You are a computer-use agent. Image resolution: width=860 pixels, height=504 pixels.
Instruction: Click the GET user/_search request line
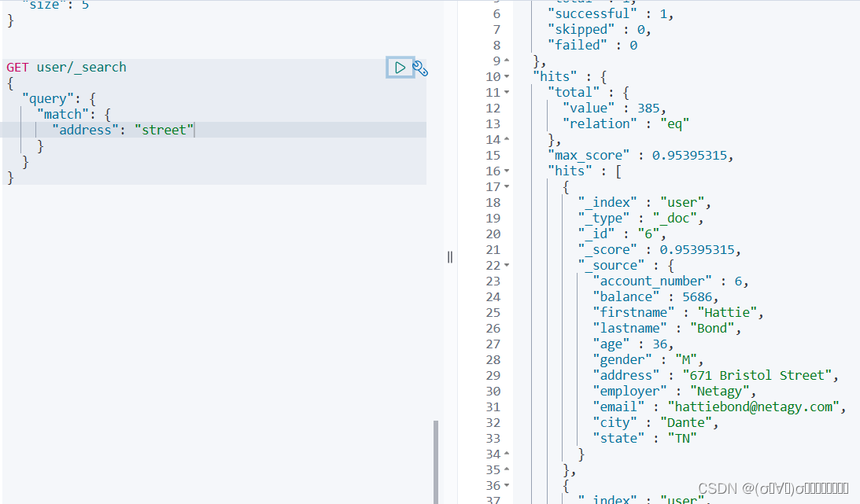66,67
